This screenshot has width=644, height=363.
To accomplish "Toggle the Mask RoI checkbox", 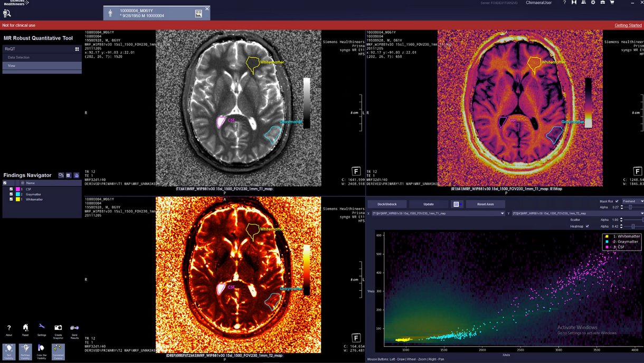I will pos(617,201).
